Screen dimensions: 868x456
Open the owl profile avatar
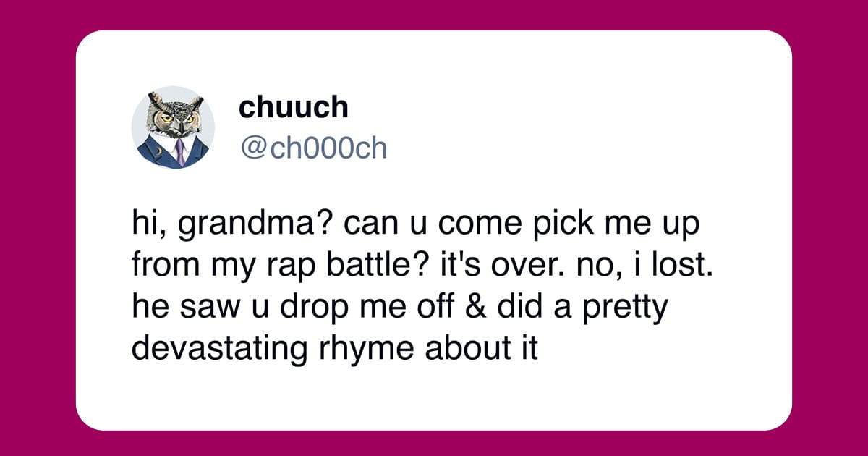tap(173, 127)
